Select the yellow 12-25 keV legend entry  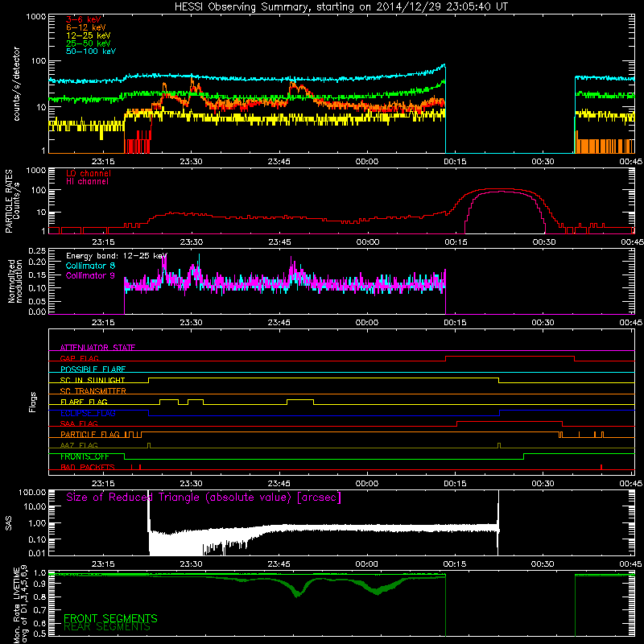pyautogui.click(x=89, y=35)
